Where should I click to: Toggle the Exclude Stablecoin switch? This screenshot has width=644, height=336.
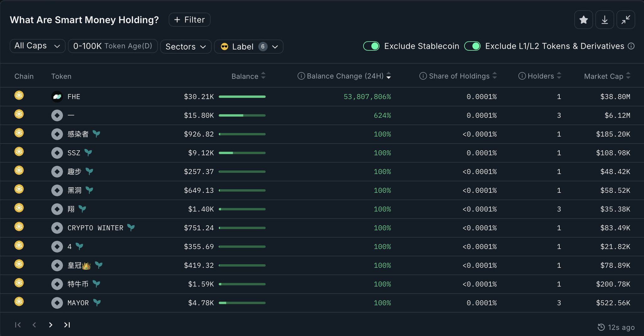371,46
